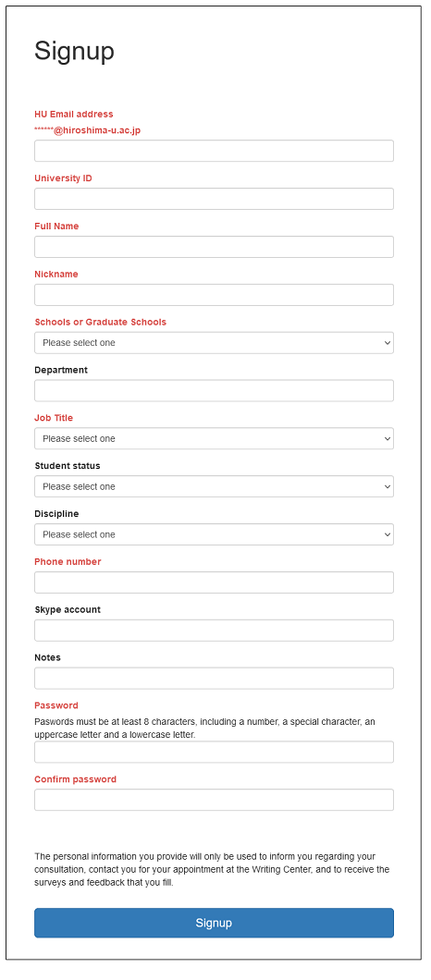Click the Password entry field
This screenshot has height=980, width=431.
[x=214, y=752]
